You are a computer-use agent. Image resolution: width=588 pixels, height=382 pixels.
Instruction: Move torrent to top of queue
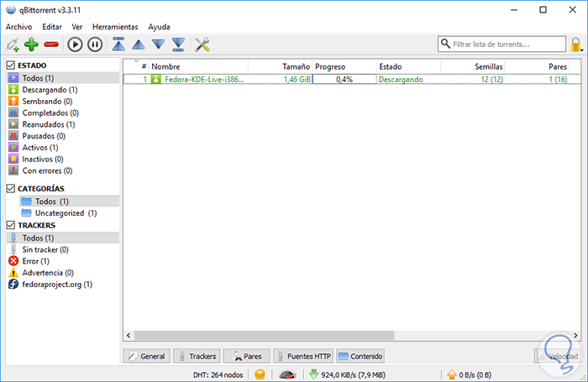click(118, 44)
